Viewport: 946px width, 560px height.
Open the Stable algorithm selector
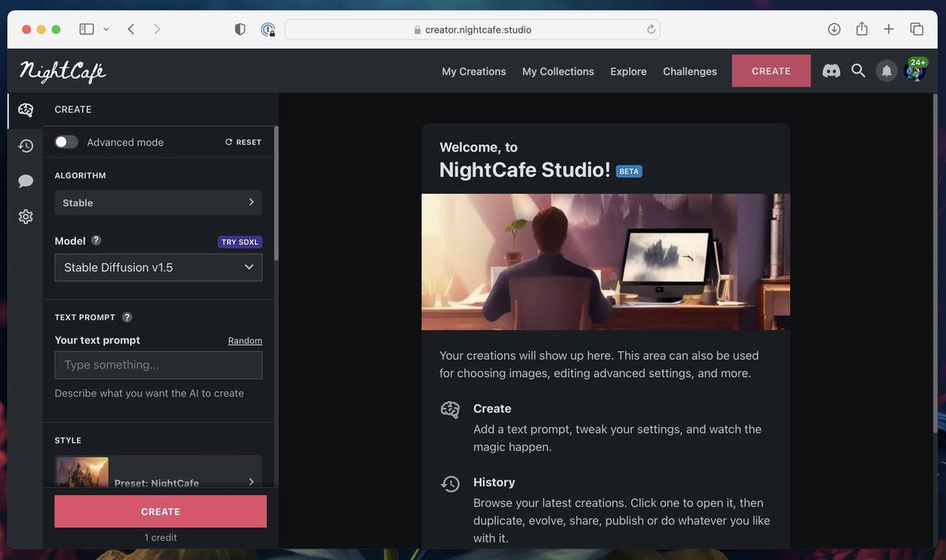click(158, 202)
